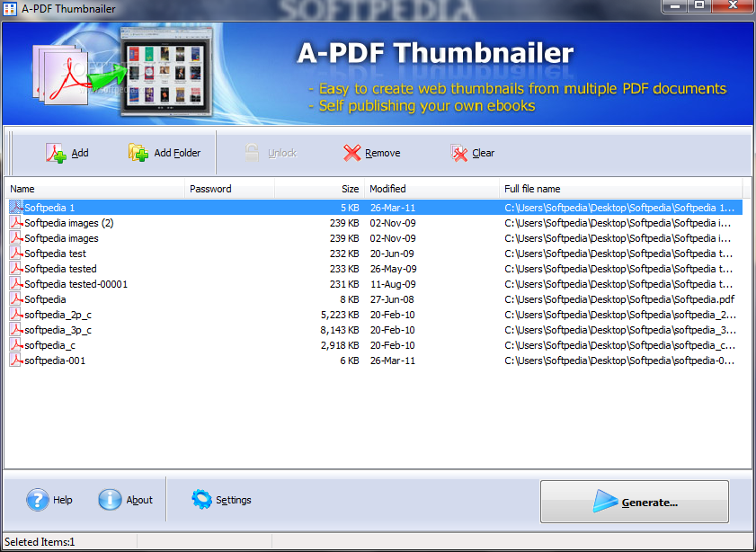This screenshot has height=552, width=756.
Task: Sort by the Size column header
Action: [x=319, y=189]
